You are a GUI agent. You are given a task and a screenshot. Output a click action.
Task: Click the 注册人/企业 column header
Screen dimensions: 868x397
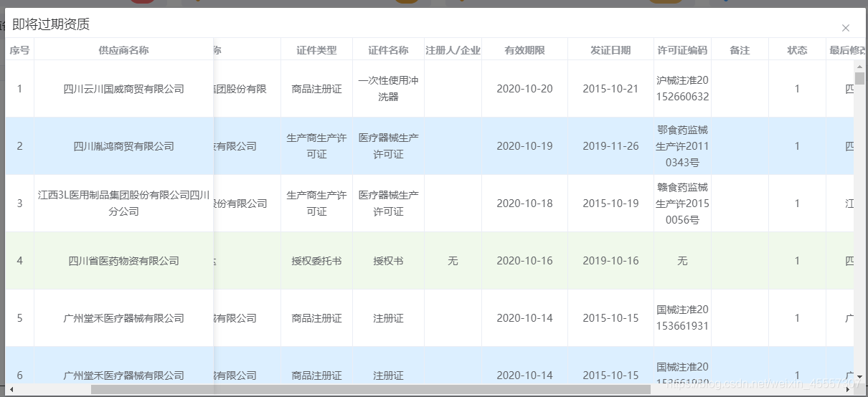[x=453, y=50]
